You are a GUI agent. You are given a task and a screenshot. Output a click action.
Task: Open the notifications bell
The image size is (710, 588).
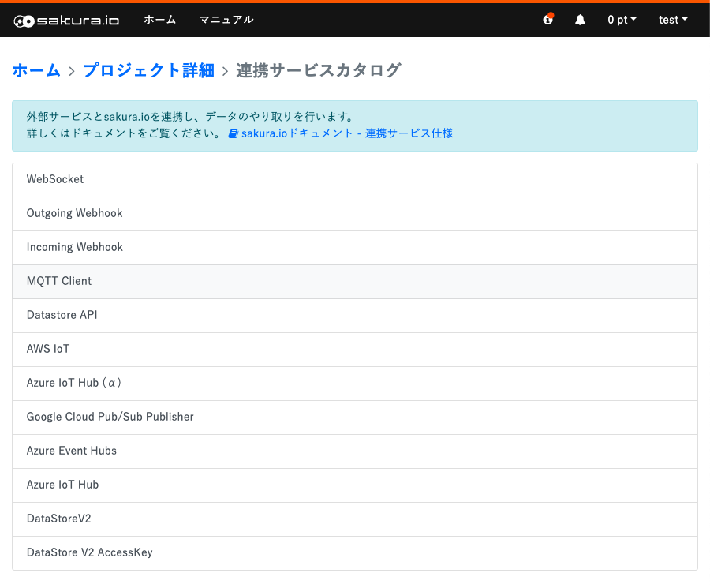pos(580,20)
